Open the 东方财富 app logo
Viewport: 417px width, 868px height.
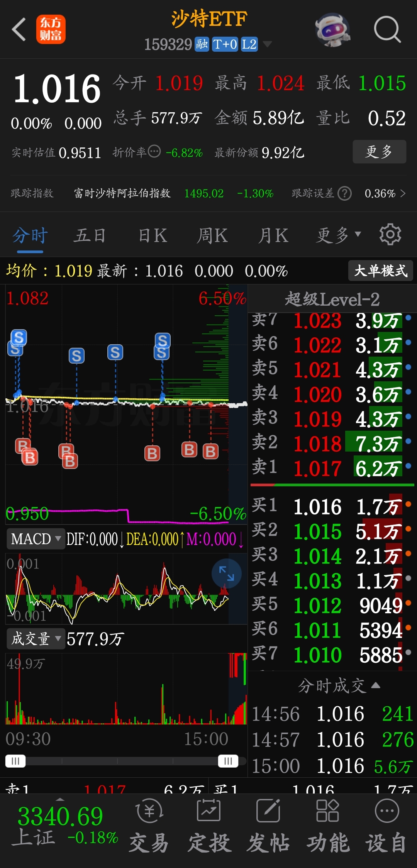51,29
